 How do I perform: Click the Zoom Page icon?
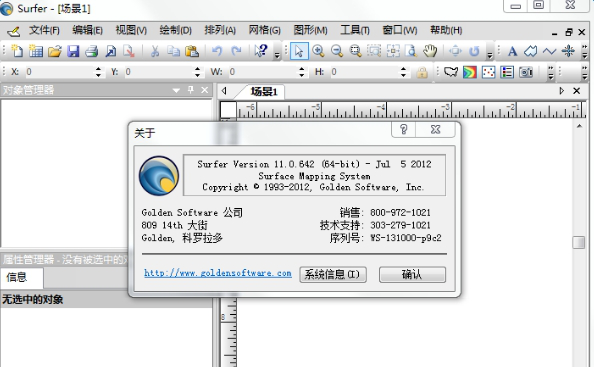[411, 51]
